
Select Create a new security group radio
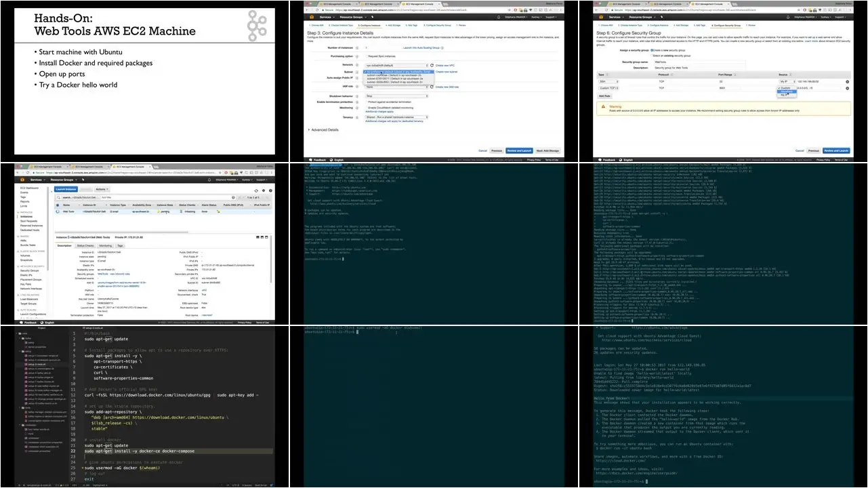point(652,50)
